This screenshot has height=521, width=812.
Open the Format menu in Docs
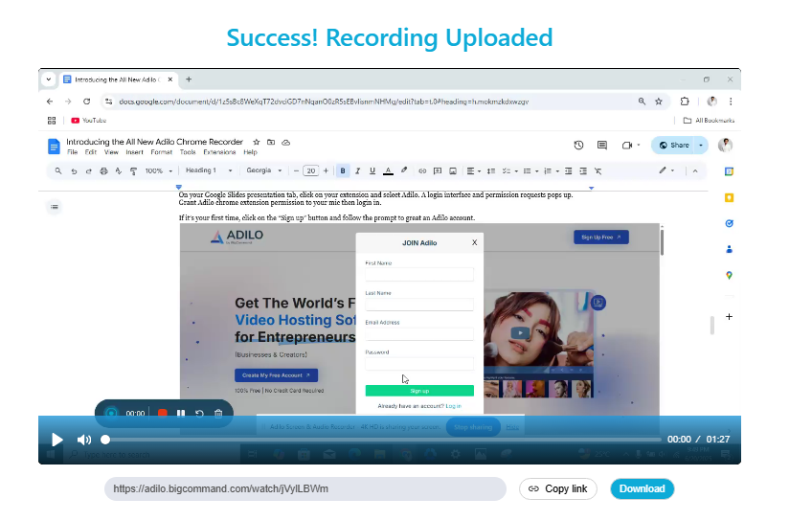pyautogui.click(x=162, y=152)
